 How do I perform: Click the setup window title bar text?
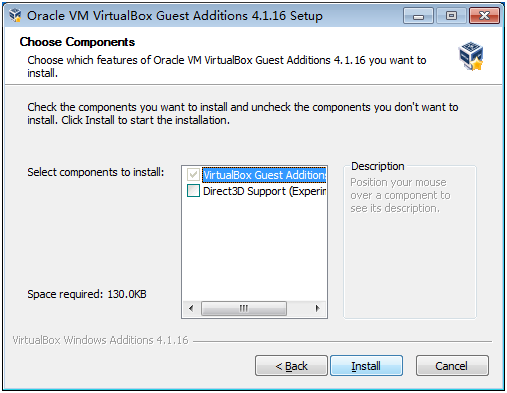(x=175, y=16)
